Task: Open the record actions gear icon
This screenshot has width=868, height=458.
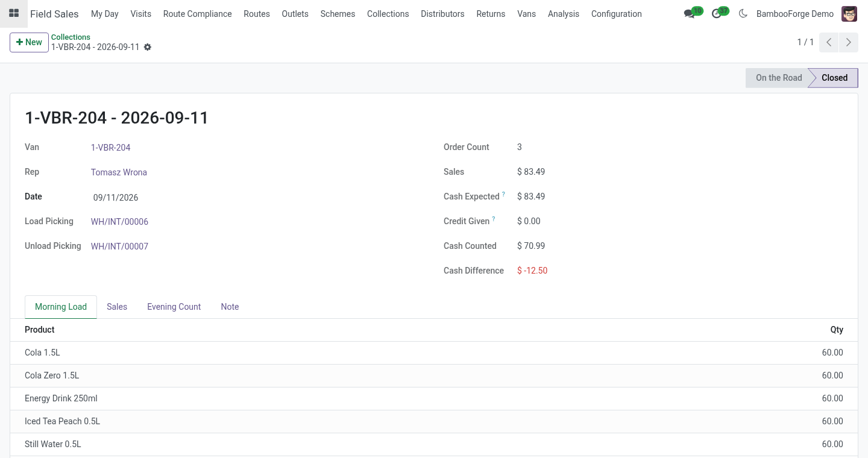Action: point(148,47)
